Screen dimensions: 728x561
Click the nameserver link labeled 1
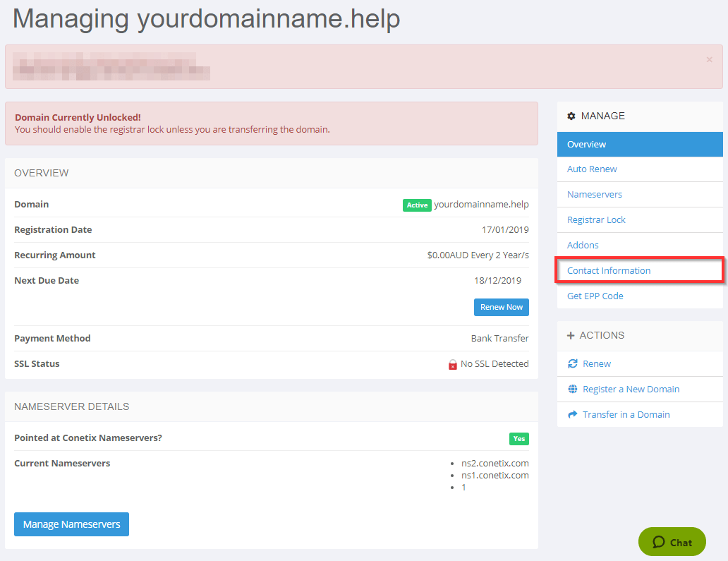point(463,488)
